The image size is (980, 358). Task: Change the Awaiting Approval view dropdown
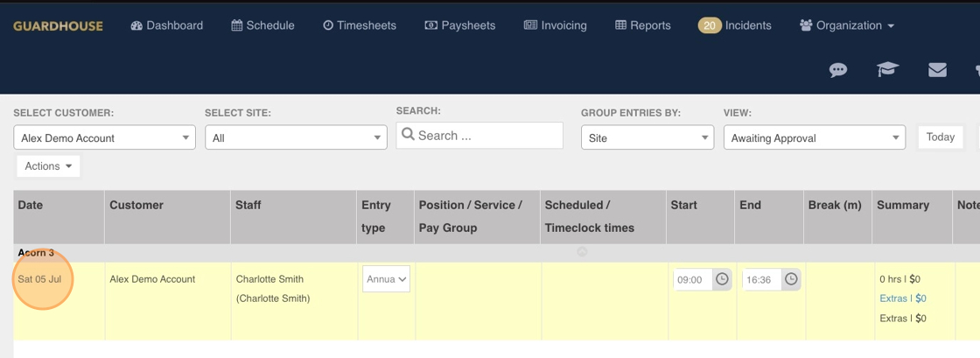coord(815,137)
